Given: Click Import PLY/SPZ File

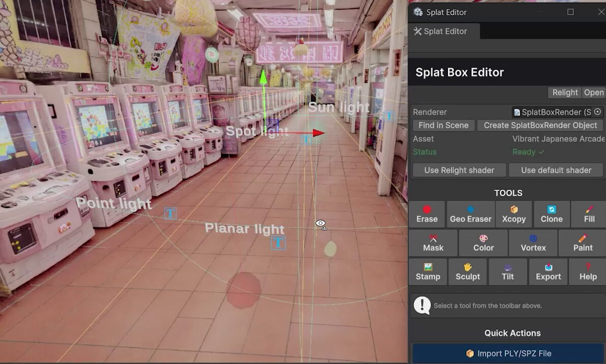Looking at the screenshot, I should click(x=508, y=353).
